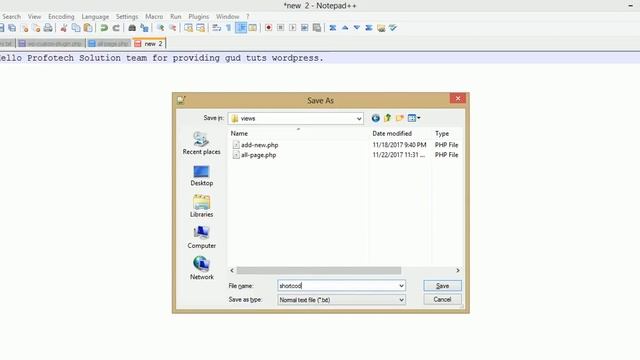
Task: Open the ? help menu
Action: pyautogui.click(x=247, y=17)
